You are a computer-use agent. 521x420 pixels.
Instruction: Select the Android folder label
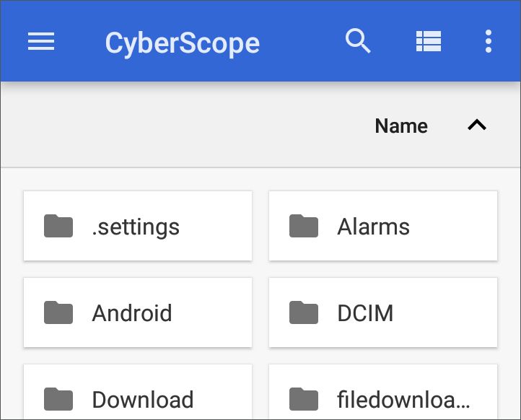(132, 313)
